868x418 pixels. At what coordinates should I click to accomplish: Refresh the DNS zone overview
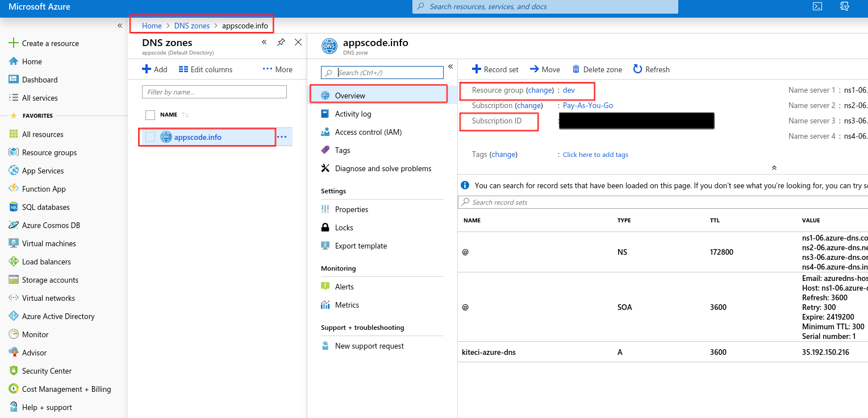(652, 69)
